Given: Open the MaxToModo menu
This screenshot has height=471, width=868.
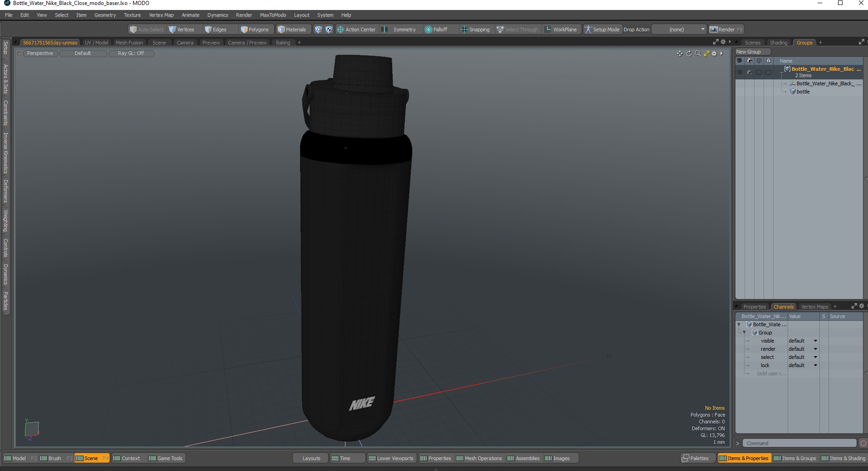Looking at the screenshot, I should pos(273,15).
